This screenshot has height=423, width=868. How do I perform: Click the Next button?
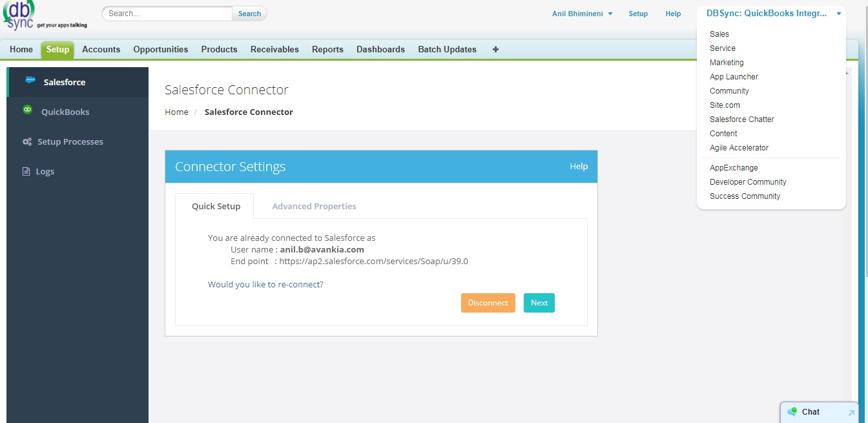tap(539, 303)
